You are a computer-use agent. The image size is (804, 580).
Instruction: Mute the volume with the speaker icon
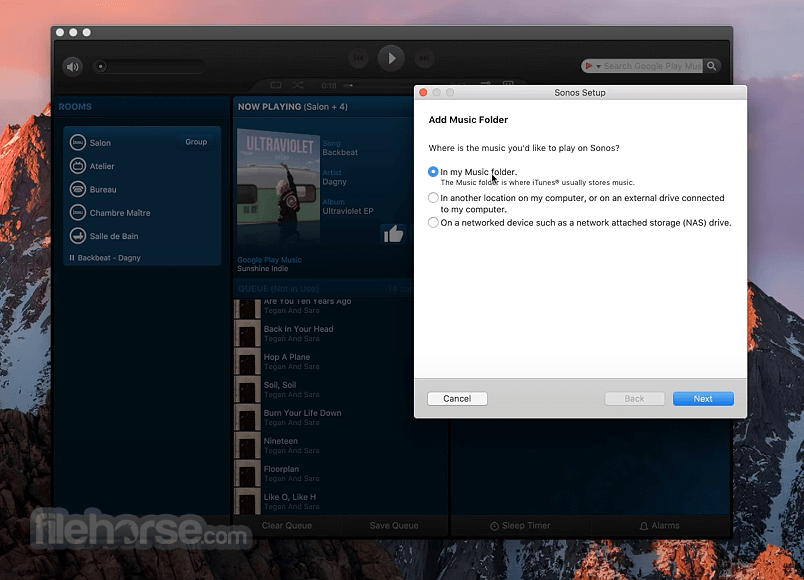pos(73,67)
